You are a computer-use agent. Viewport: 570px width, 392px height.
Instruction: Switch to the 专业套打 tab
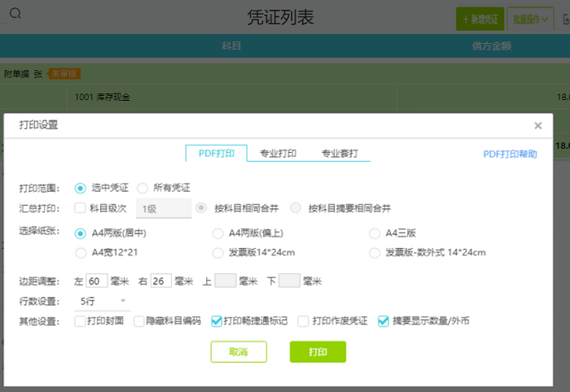click(x=340, y=153)
